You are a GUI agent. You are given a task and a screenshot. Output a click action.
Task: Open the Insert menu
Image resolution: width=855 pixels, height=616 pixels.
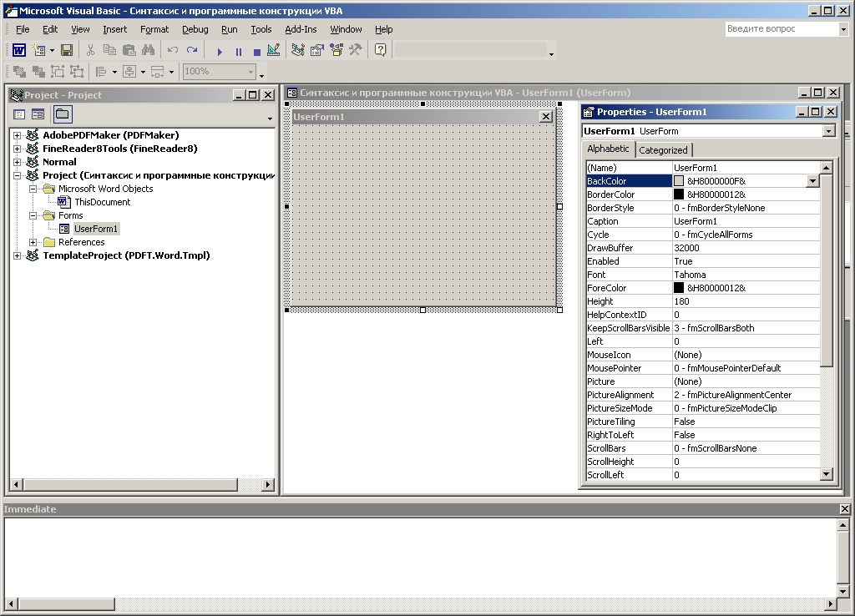point(115,29)
